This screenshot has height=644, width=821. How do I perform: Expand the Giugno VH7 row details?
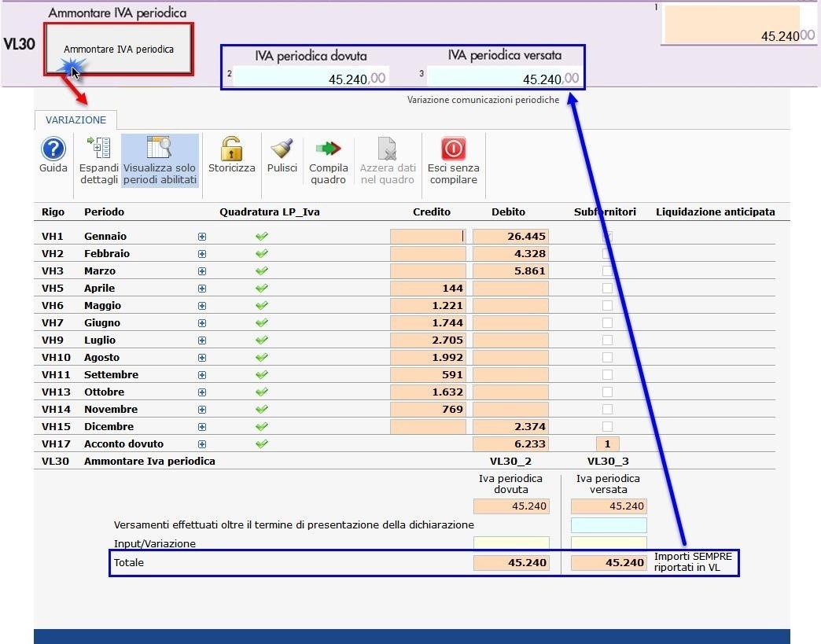point(202,323)
